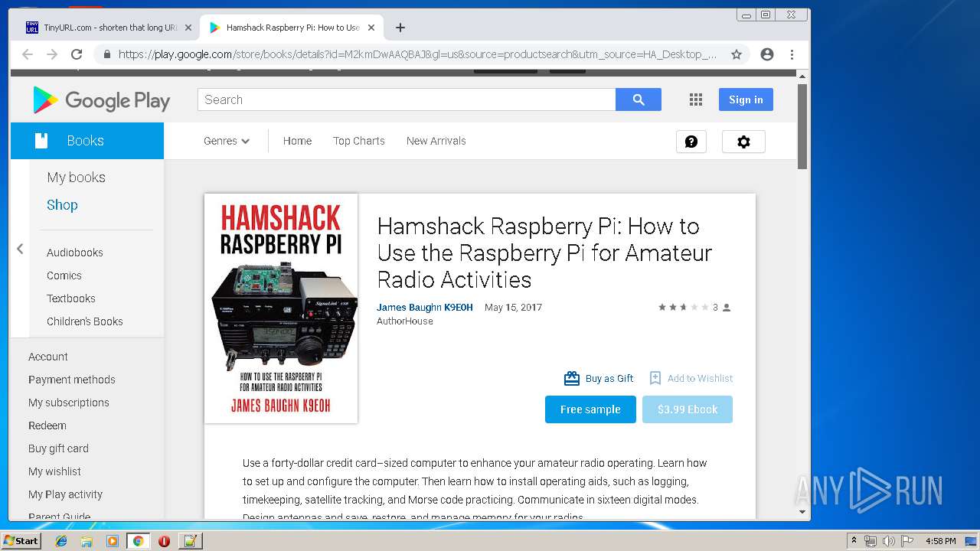Click the taskbar clock showing 4:58 PM
The image size is (980, 551).
tap(940, 541)
